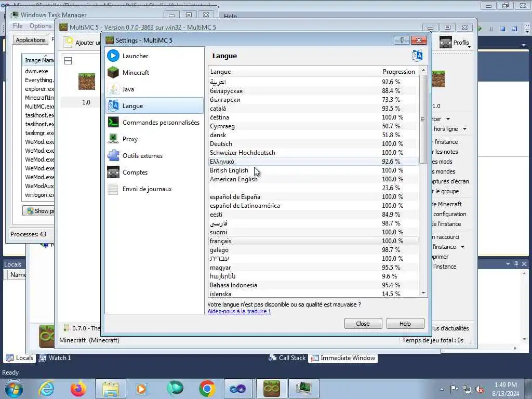Click the Help button in Settings dialog
Viewport: 532px width, 399px height.
click(x=405, y=324)
